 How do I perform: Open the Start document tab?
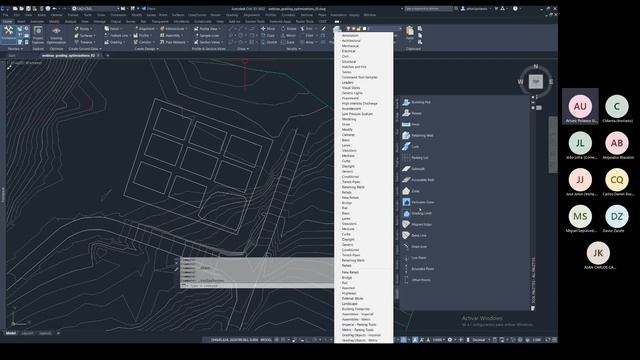point(12,56)
